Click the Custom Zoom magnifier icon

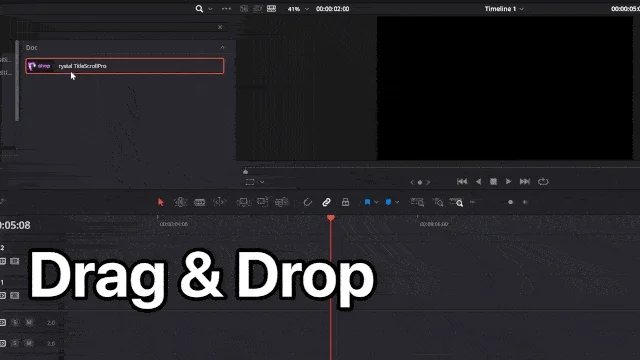(x=456, y=202)
